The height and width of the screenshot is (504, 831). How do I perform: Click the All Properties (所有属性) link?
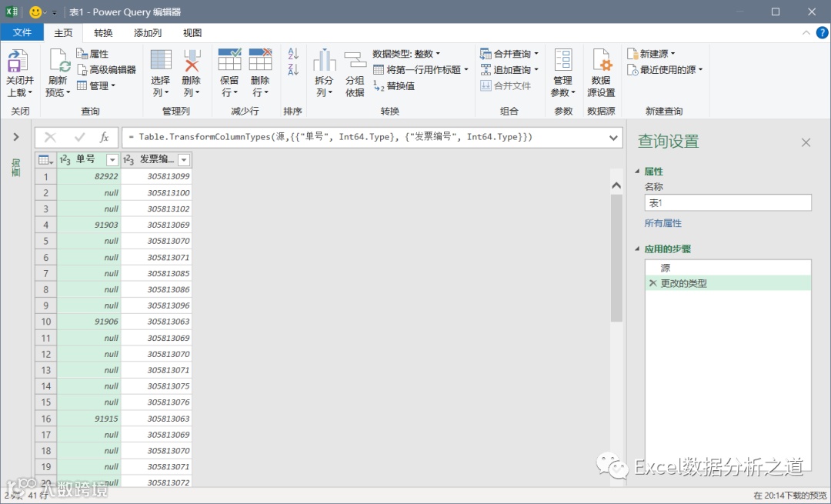663,223
